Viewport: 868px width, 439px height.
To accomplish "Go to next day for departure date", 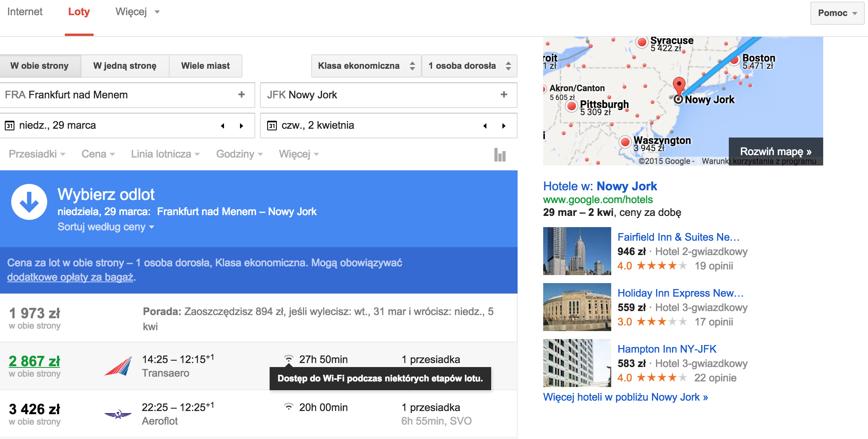I will [242, 126].
